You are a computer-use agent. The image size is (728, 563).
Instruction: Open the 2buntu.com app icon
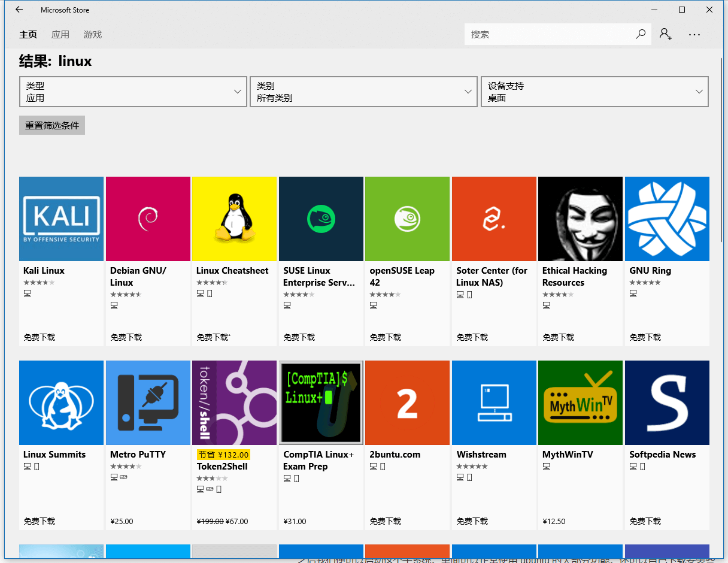click(x=407, y=402)
